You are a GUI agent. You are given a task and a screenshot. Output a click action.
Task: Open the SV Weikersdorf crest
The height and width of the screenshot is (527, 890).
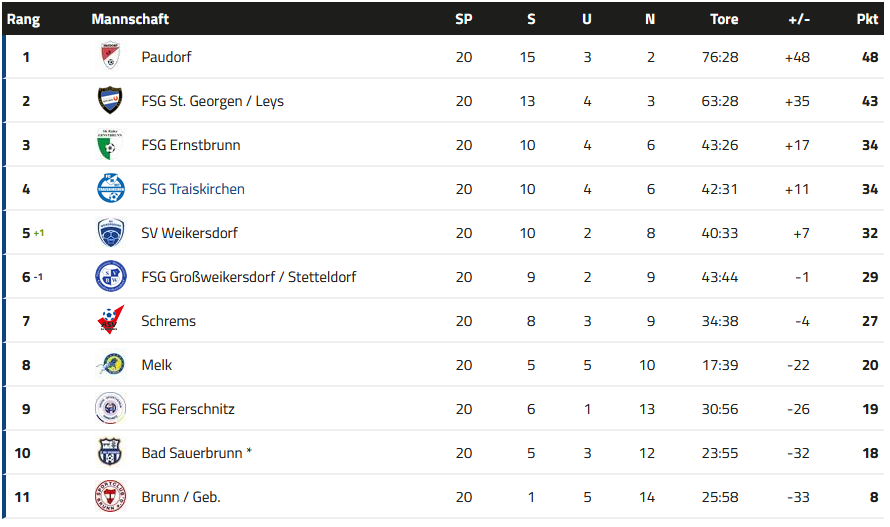point(111,233)
